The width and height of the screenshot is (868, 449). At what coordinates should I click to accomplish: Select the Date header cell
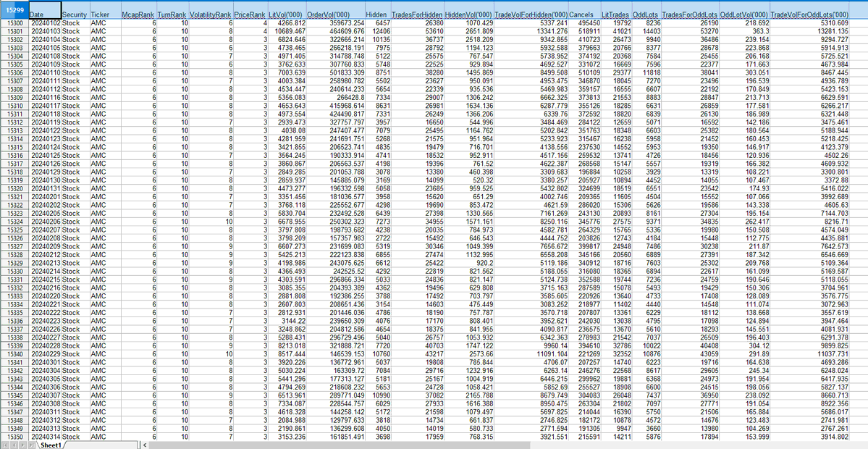pyautogui.click(x=36, y=15)
